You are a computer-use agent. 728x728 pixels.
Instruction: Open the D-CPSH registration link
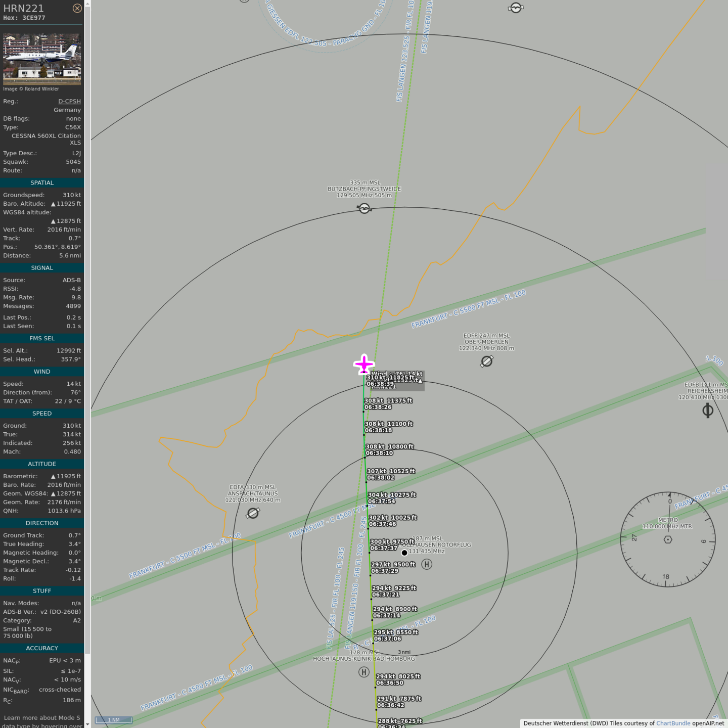(69, 101)
